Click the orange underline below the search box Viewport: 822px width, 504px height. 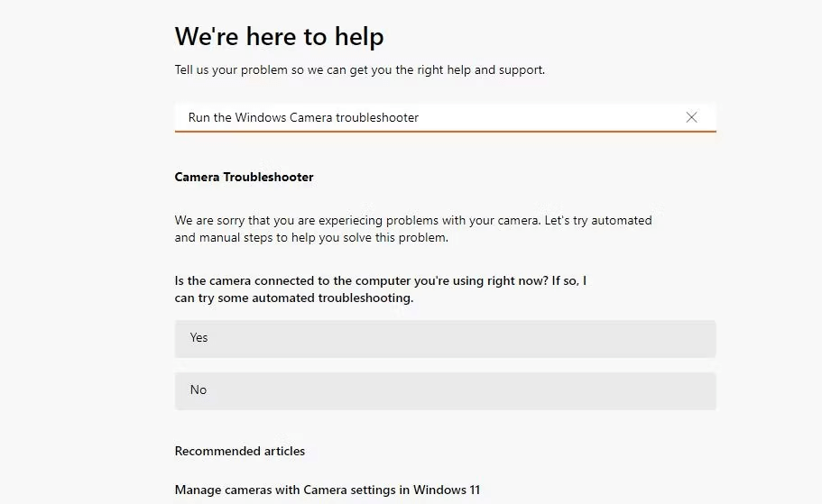coord(445,132)
